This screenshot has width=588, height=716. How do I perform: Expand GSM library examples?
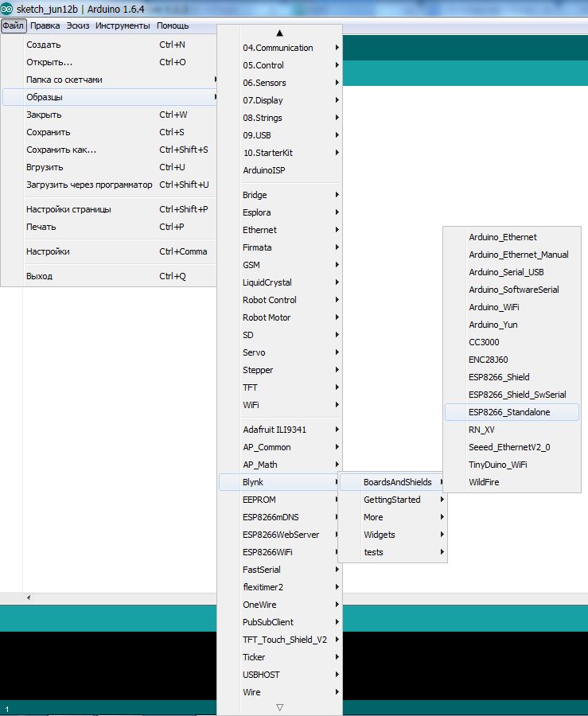(x=280, y=265)
